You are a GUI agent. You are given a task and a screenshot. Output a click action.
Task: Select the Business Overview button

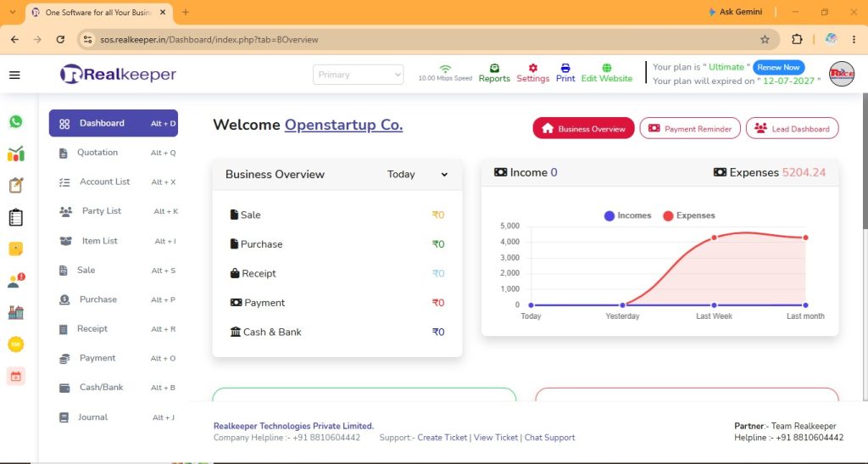[x=583, y=128]
